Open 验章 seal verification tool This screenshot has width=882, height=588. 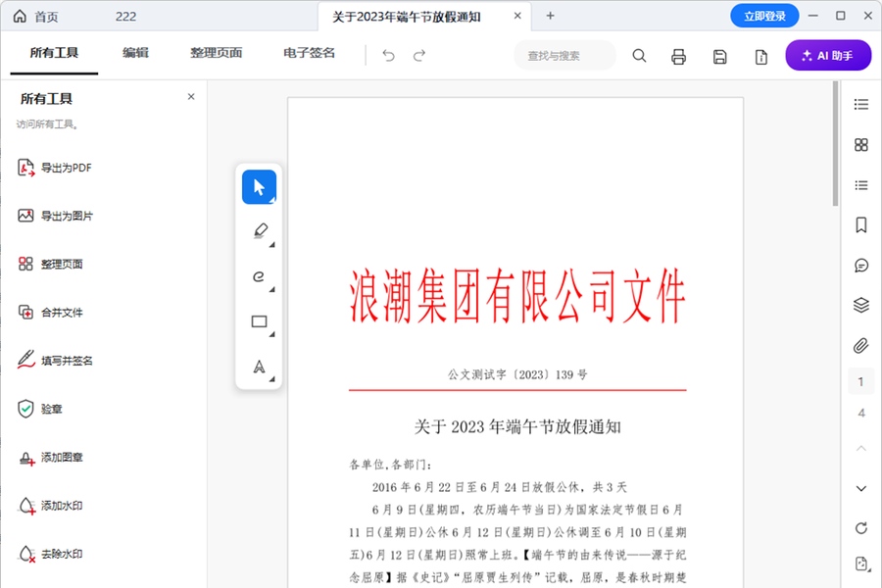[39, 409]
